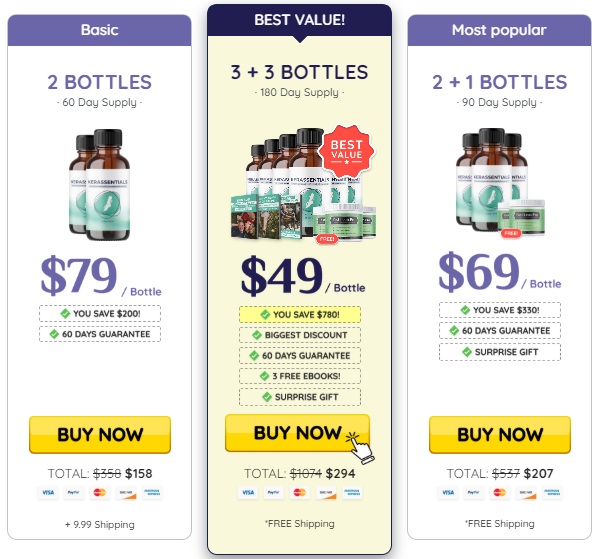Select the BEST VALUE! header banner
Screen dimensions: 596x559
click(x=300, y=21)
